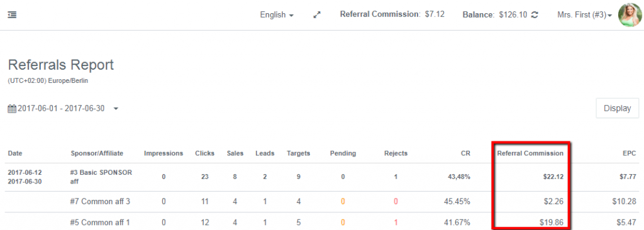Viewport: 644px width, 230px height.
Task: Select the #3 Basic SPONSOR aff row
Action: [322, 177]
